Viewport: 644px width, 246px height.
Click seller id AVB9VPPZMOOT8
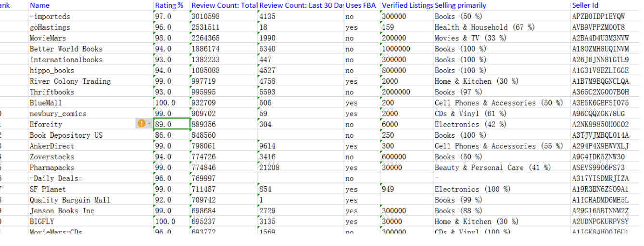pos(598,27)
